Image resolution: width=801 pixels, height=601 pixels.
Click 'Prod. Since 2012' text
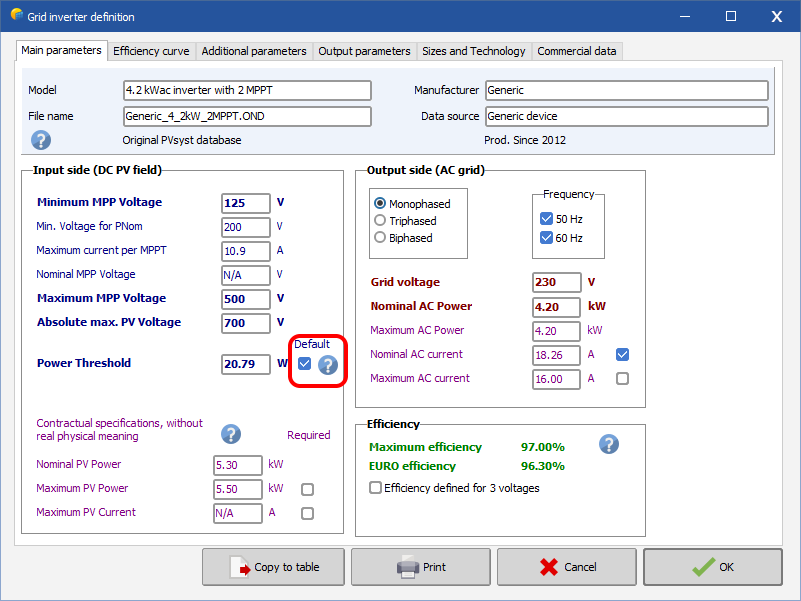(525, 140)
